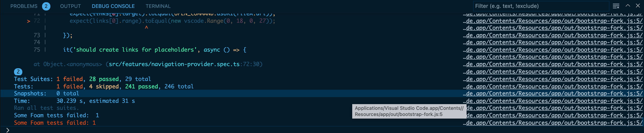Open the Problems tab
Viewport: 644px width, 133px height.
click(x=24, y=6)
